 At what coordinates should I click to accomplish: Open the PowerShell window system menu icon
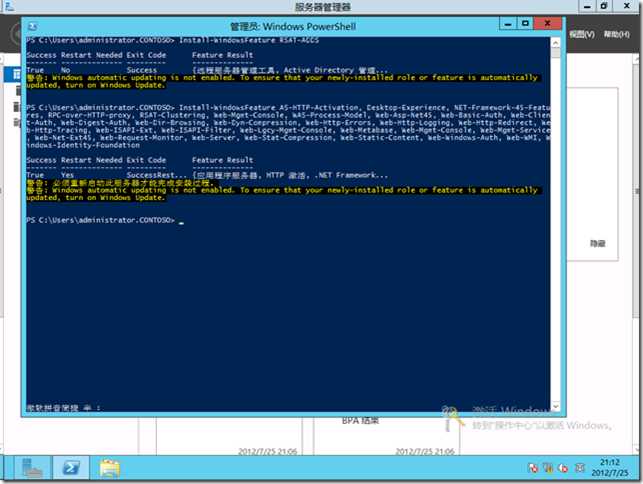tap(33, 27)
